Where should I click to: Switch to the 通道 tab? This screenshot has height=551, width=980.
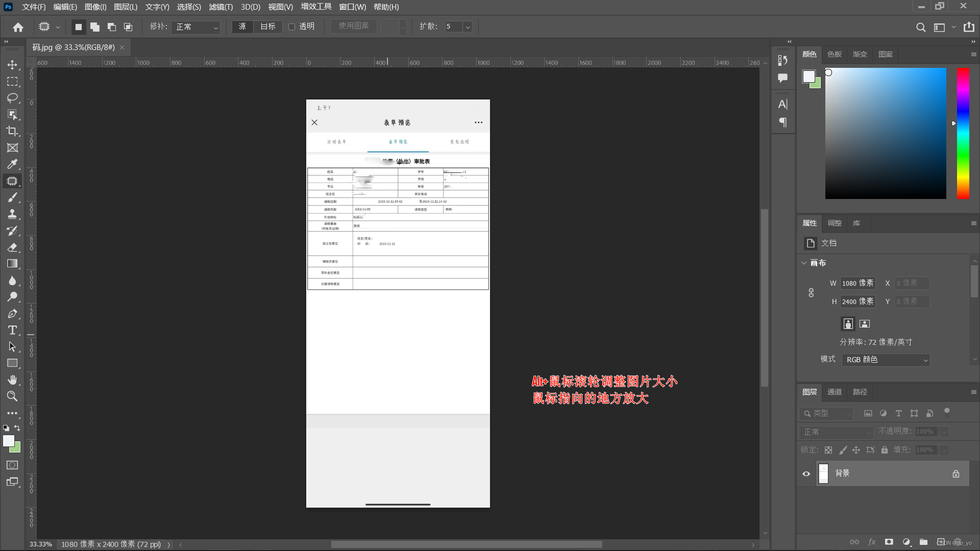[x=835, y=392]
